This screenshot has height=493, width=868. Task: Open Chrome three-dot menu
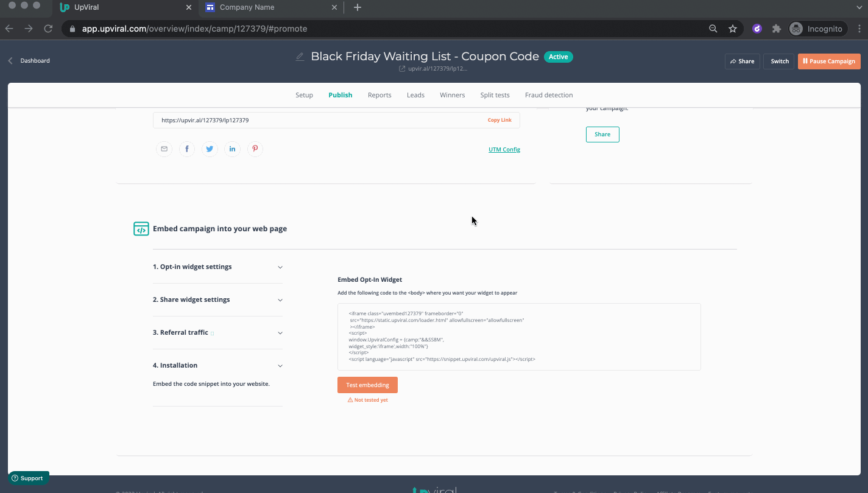(x=859, y=29)
